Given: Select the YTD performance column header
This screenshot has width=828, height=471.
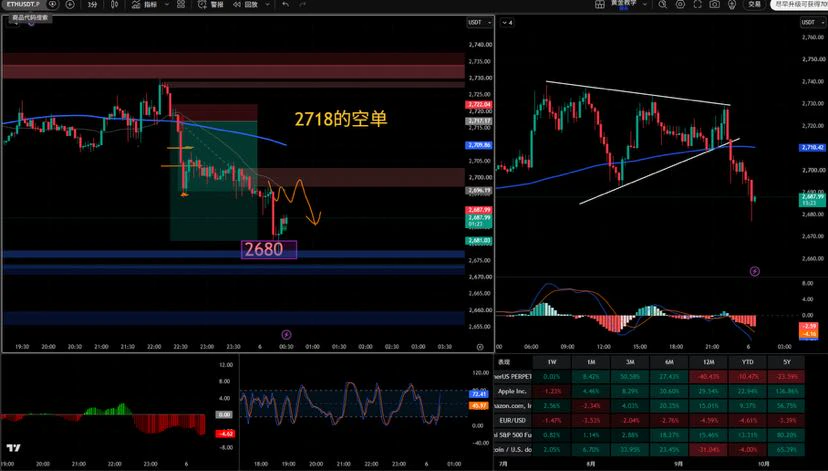Looking at the screenshot, I should tap(747, 362).
